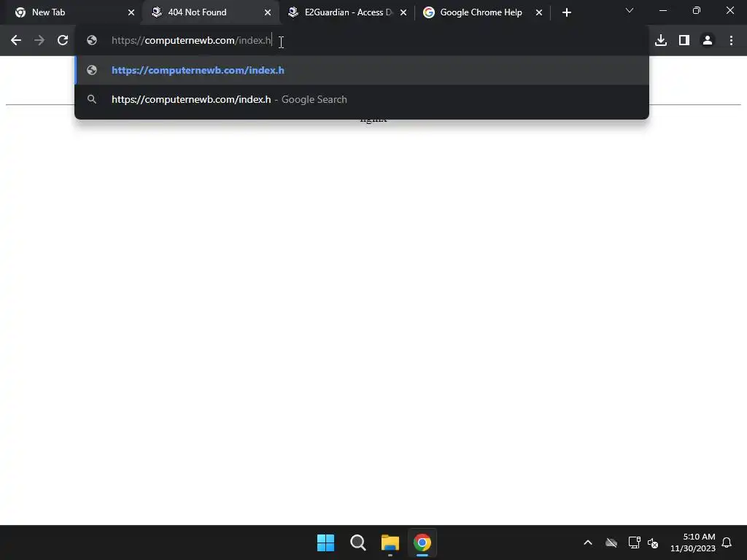This screenshot has width=747, height=560.
Task: Open the Chrome three-dot menu
Action: [x=731, y=41]
